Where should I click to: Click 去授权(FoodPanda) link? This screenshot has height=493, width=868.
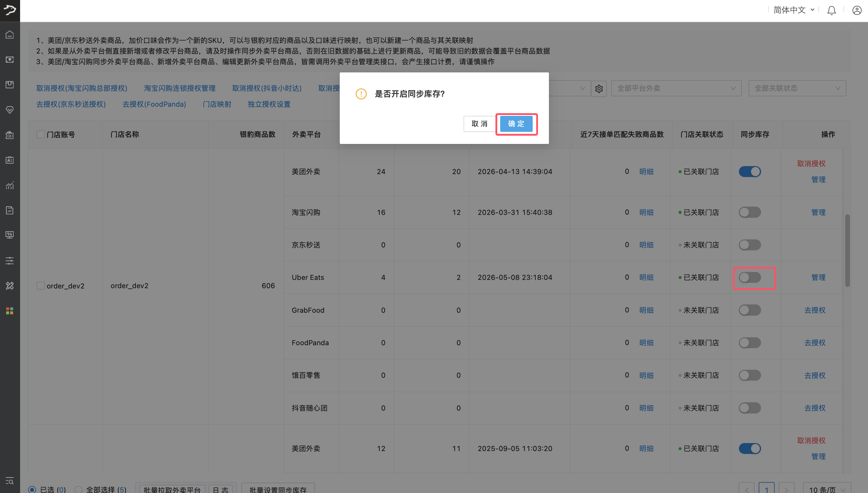tap(154, 104)
